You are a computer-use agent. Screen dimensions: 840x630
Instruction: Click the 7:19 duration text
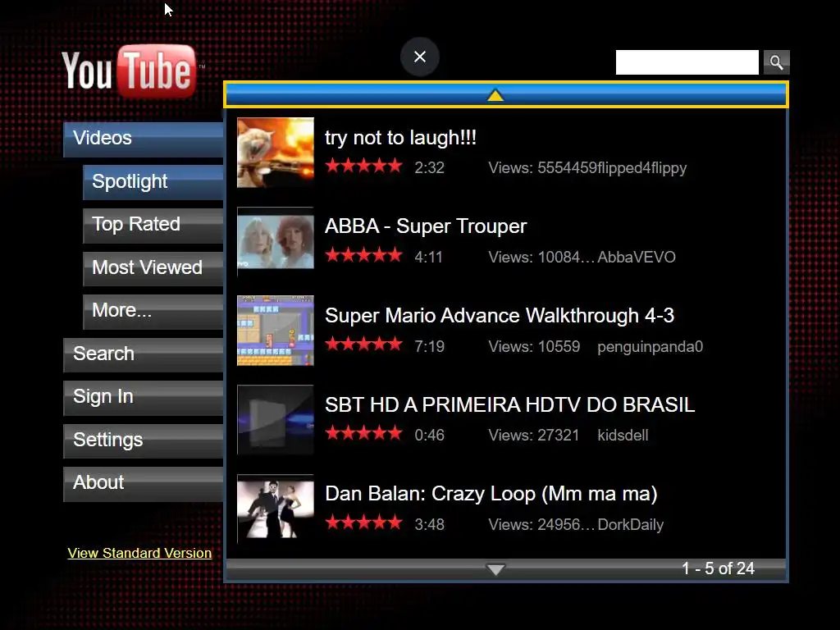pyautogui.click(x=430, y=347)
